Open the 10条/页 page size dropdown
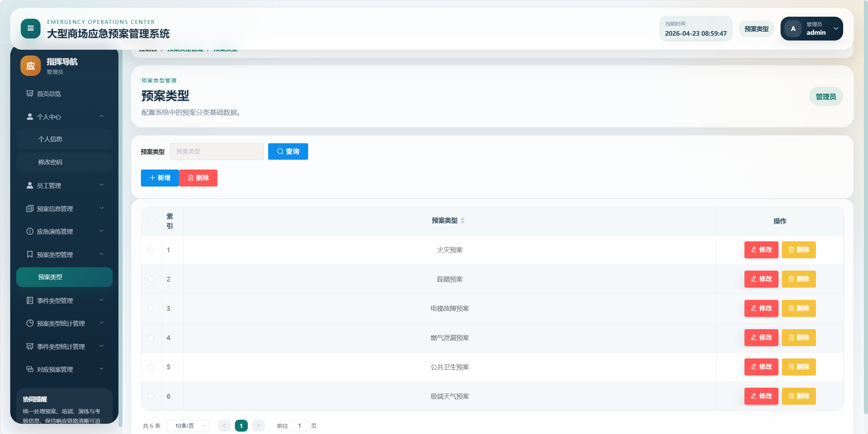Viewport: 868px width, 434px height. click(x=188, y=426)
